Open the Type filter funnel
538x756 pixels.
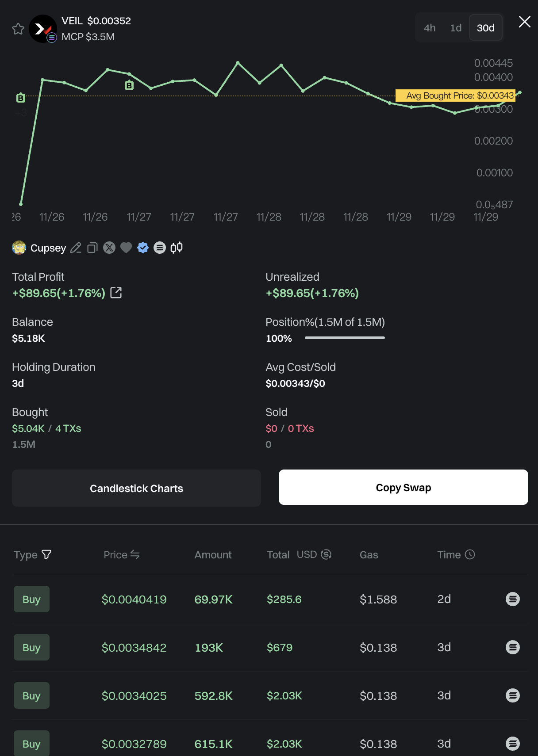tap(46, 554)
